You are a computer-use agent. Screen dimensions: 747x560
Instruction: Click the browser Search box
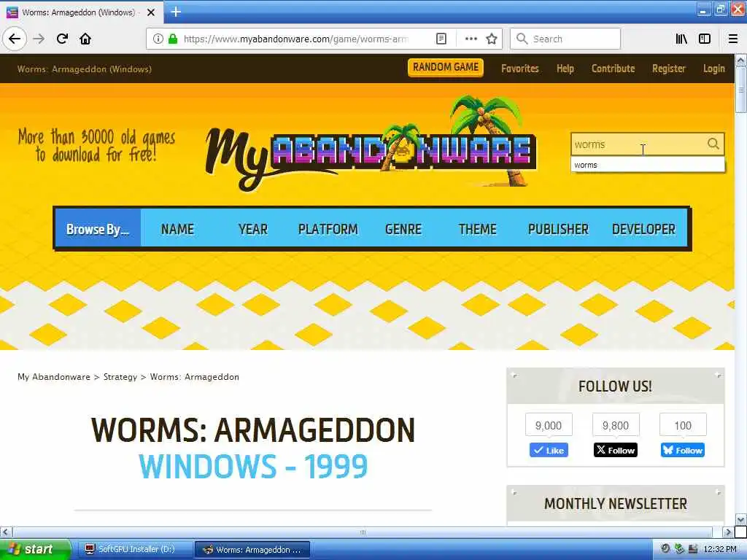[x=565, y=39]
